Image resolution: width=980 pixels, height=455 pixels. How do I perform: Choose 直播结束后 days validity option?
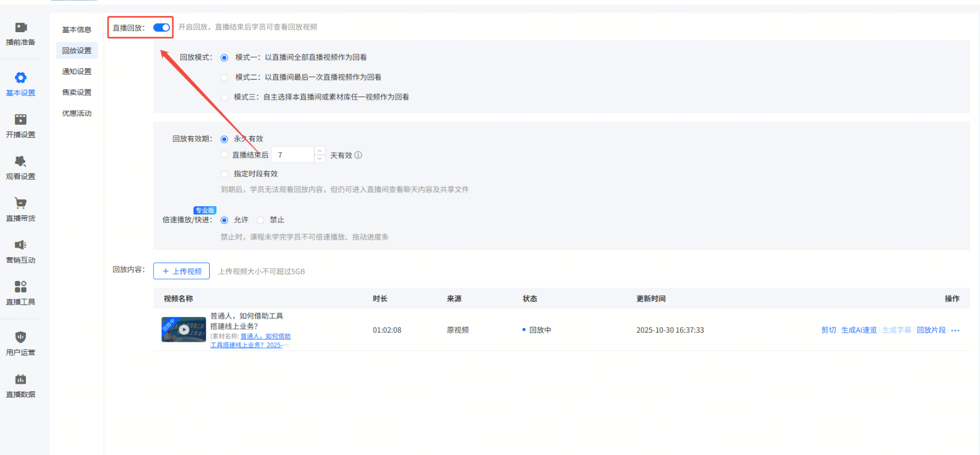(x=225, y=155)
